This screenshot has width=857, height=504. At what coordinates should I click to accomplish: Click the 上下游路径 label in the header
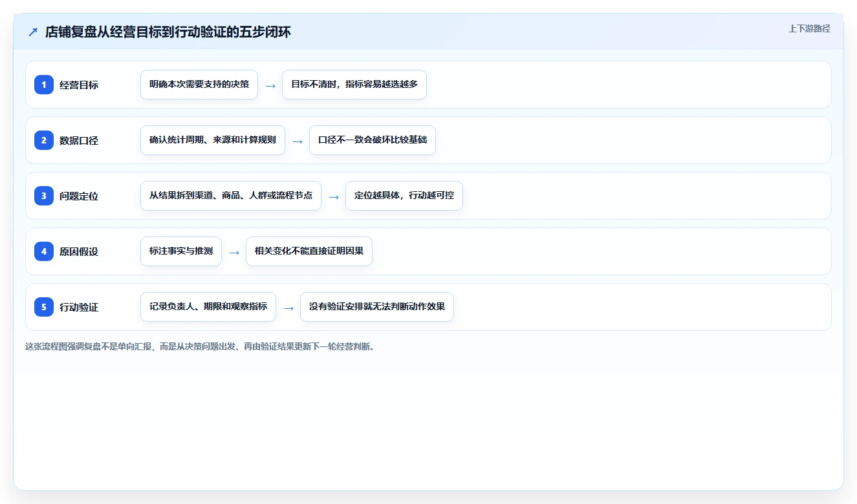point(809,28)
